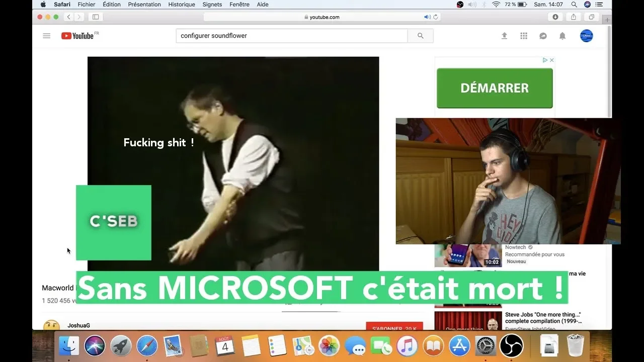Close the ad with the X icon
The height and width of the screenshot is (362, 644).
click(x=551, y=60)
